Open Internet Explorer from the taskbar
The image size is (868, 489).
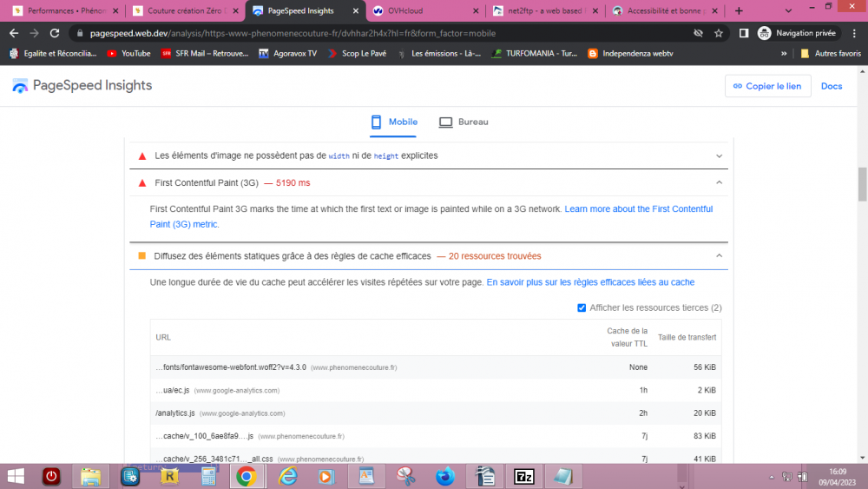pos(288,476)
